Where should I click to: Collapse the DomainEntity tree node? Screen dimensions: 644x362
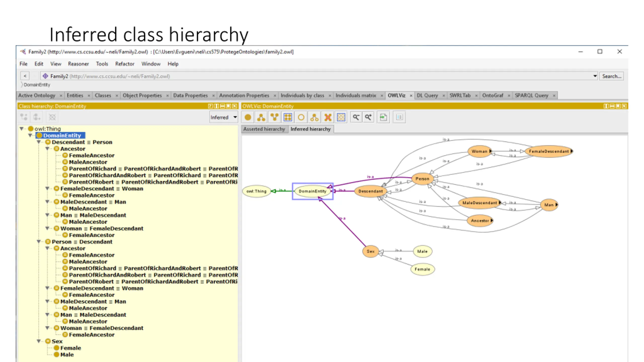pyautogui.click(x=30, y=135)
